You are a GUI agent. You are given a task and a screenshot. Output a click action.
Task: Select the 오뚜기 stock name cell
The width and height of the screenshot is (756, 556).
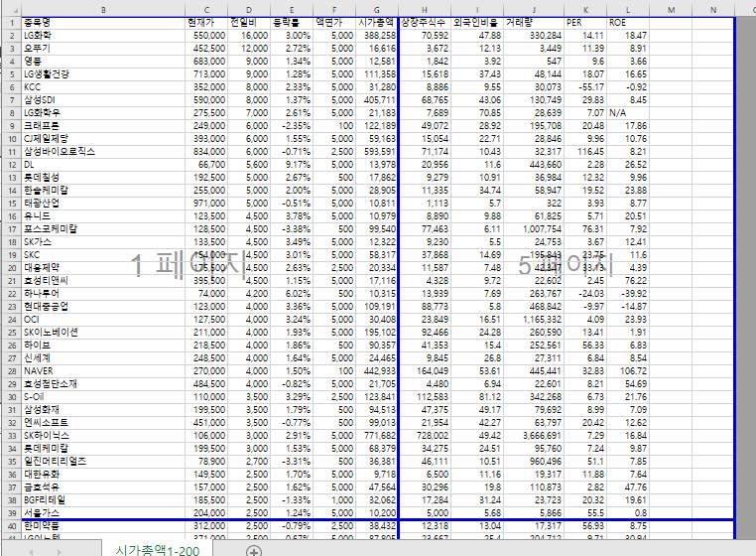coord(103,49)
